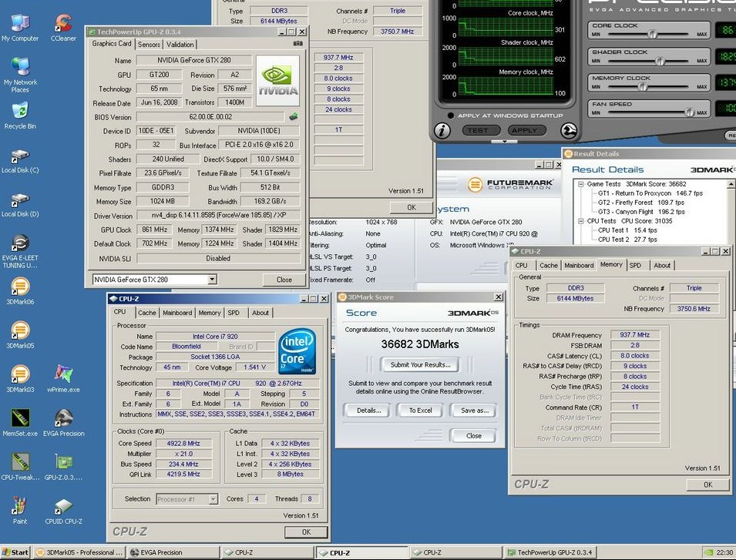Launch 3DMark03 desktop shortcut
The width and height of the screenshot is (736, 560).
(x=20, y=379)
